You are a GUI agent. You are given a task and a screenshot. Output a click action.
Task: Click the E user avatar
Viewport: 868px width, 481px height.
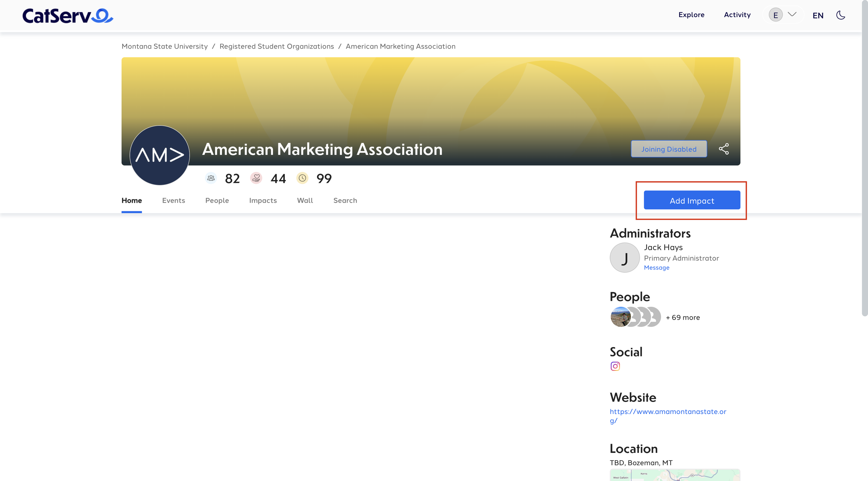tap(775, 15)
